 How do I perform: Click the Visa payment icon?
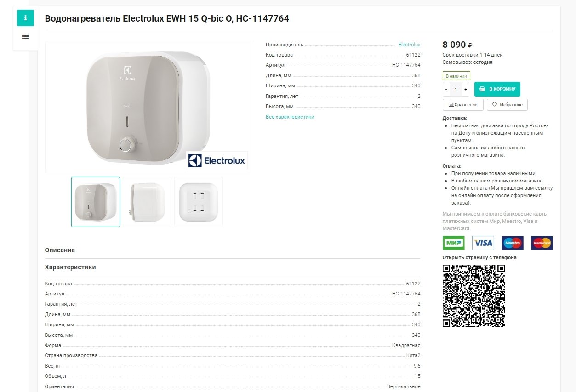click(483, 243)
